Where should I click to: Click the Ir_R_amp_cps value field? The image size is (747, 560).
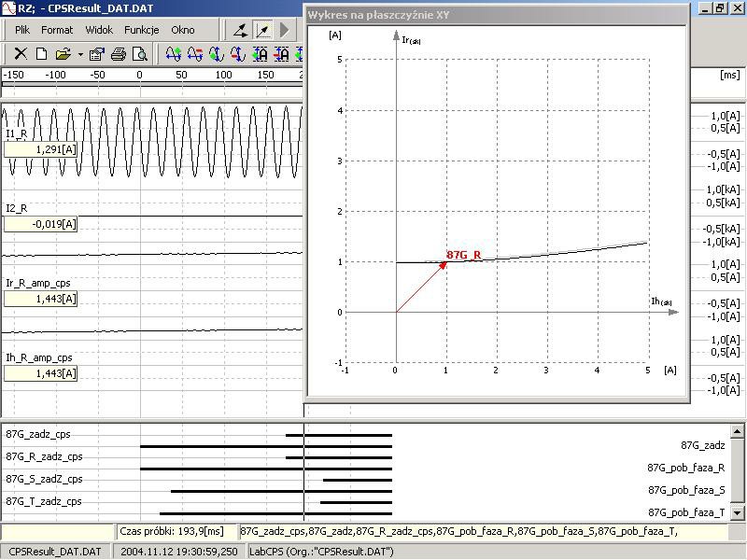40,299
